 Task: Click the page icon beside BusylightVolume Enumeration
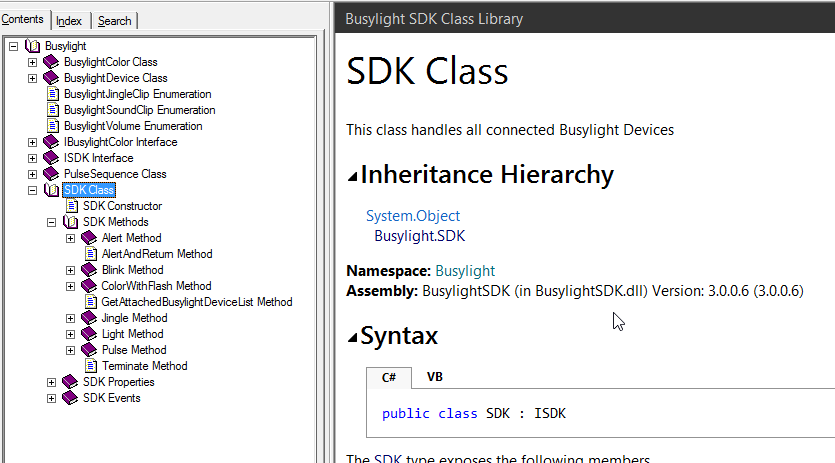[53, 126]
